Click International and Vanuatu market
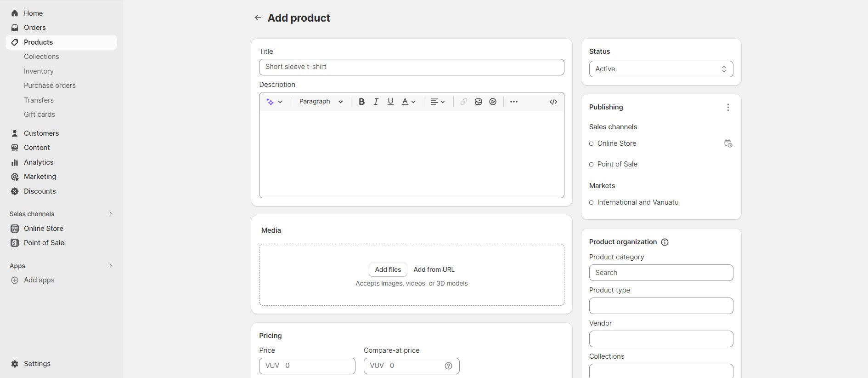868x378 pixels. [x=638, y=202]
